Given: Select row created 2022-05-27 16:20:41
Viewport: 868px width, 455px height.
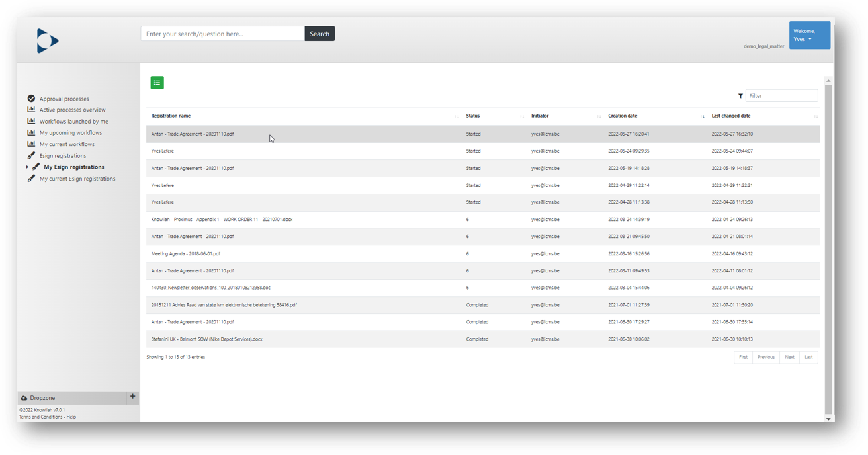Looking at the screenshot, I should pyautogui.click(x=483, y=134).
